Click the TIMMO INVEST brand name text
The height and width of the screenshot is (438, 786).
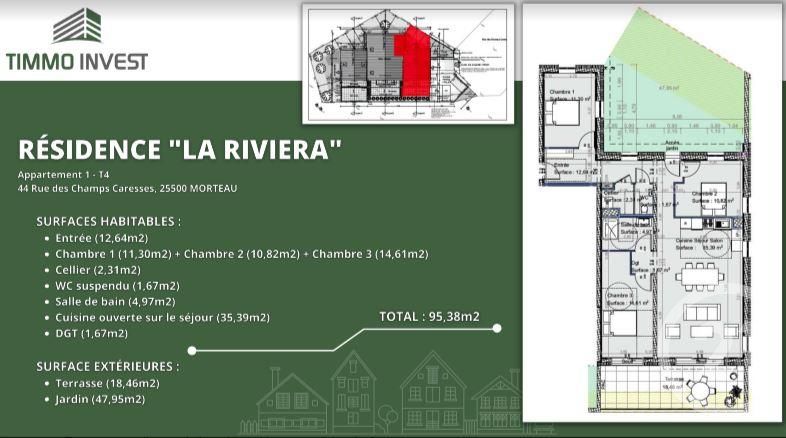click(77, 61)
